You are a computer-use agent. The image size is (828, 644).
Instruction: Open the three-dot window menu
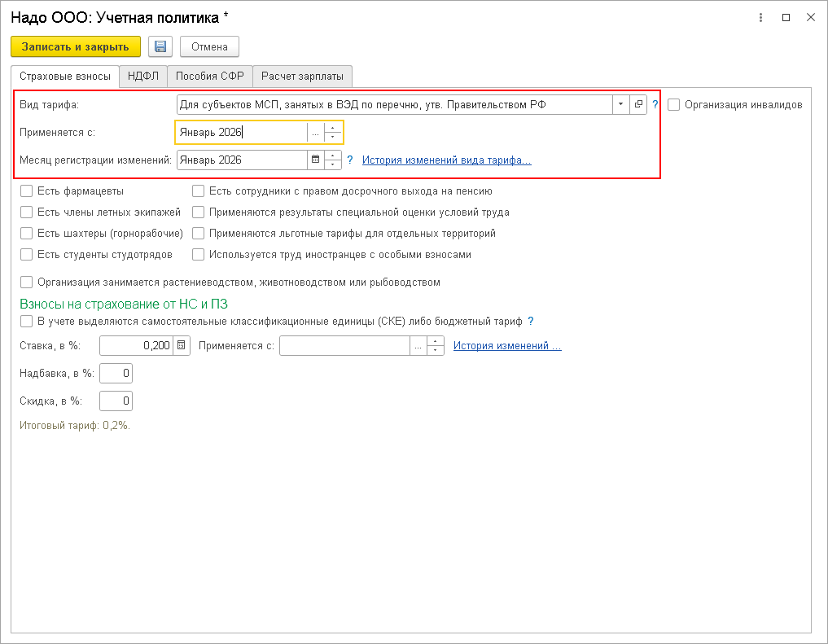click(x=760, y=17)
